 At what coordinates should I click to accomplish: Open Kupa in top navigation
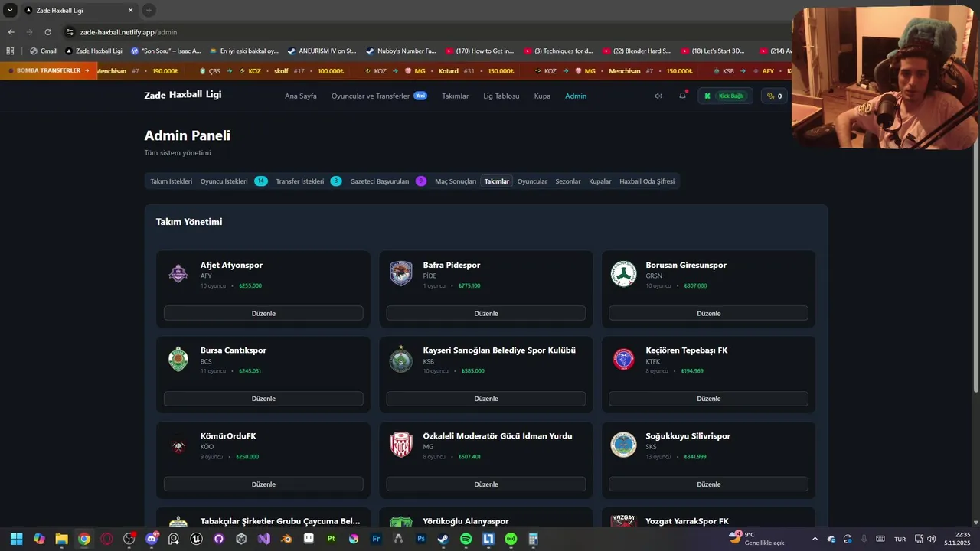click(x=542, y=96)
